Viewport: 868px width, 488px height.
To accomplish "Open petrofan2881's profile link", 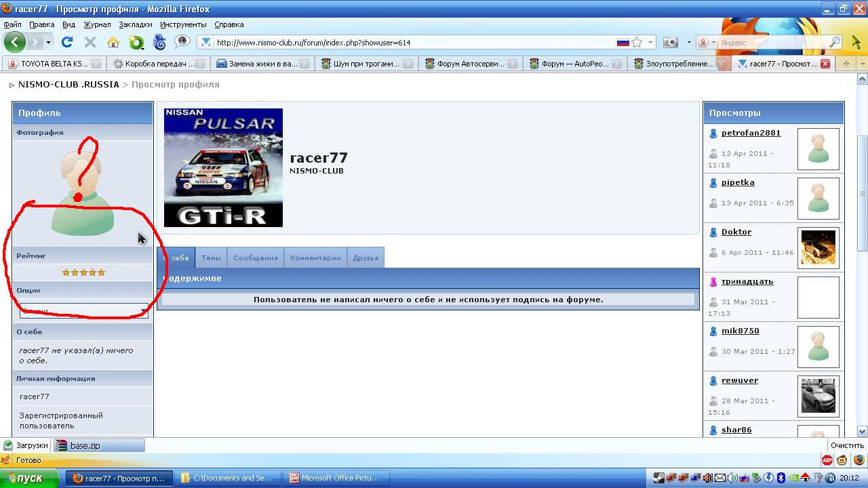I will tap(751, 133).
